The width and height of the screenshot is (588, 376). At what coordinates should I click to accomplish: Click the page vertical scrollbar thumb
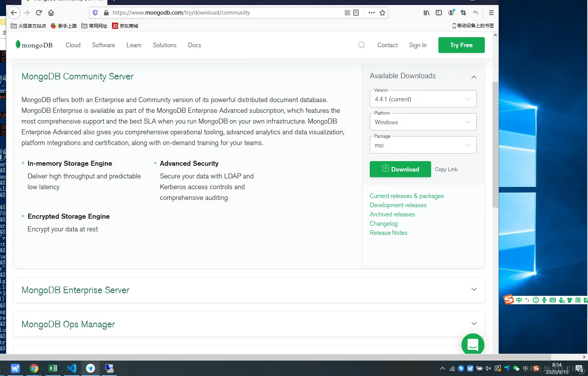point(495,144)
